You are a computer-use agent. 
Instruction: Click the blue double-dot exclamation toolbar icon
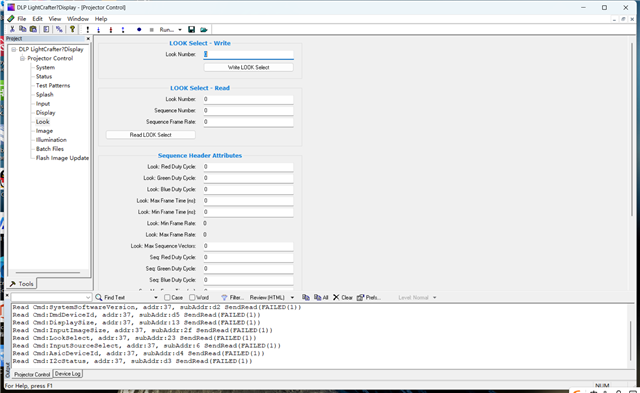(123, 29)
